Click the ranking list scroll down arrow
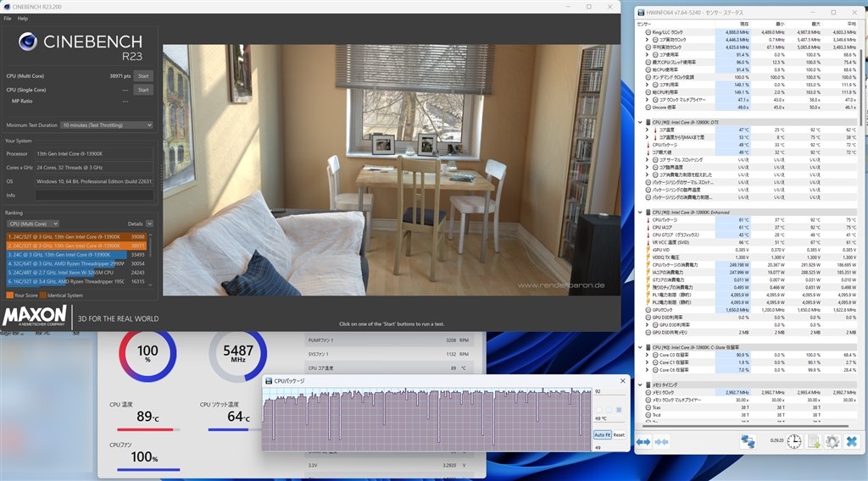This screenshot has height=481, width=868. (x=151, y=285)
